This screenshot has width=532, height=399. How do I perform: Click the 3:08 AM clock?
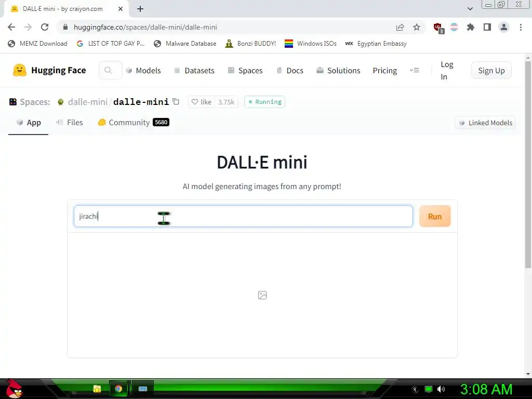486,389
